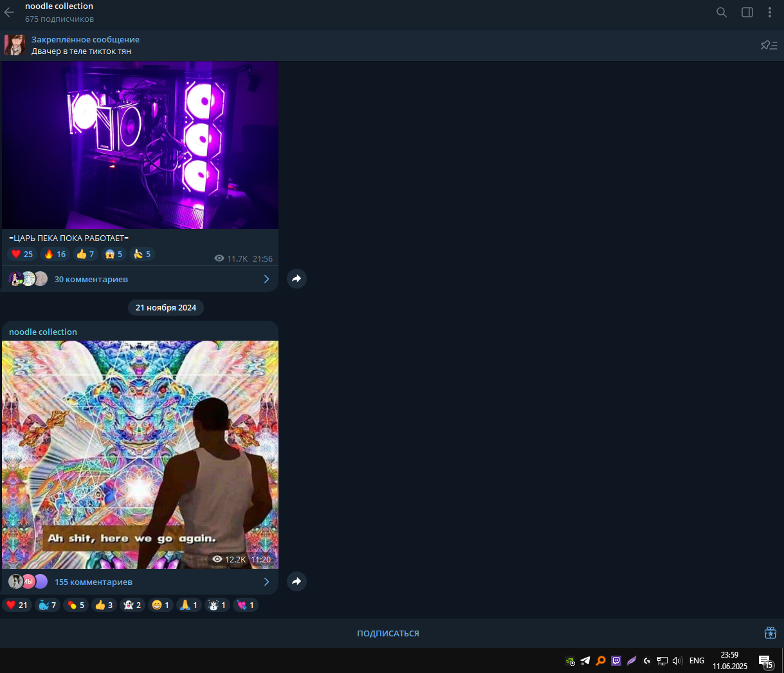Open the 30 комментариев thread
The image size is (784, 673).
click(x=140, y=279)
